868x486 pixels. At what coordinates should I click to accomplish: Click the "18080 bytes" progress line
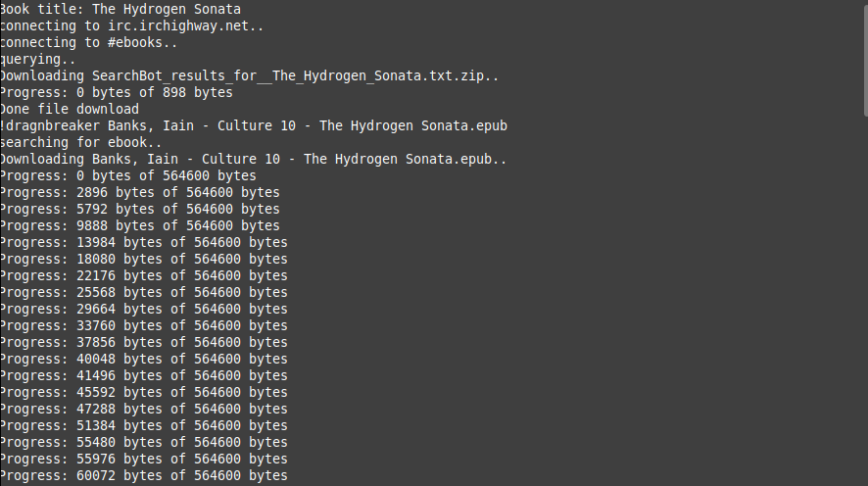143,259
